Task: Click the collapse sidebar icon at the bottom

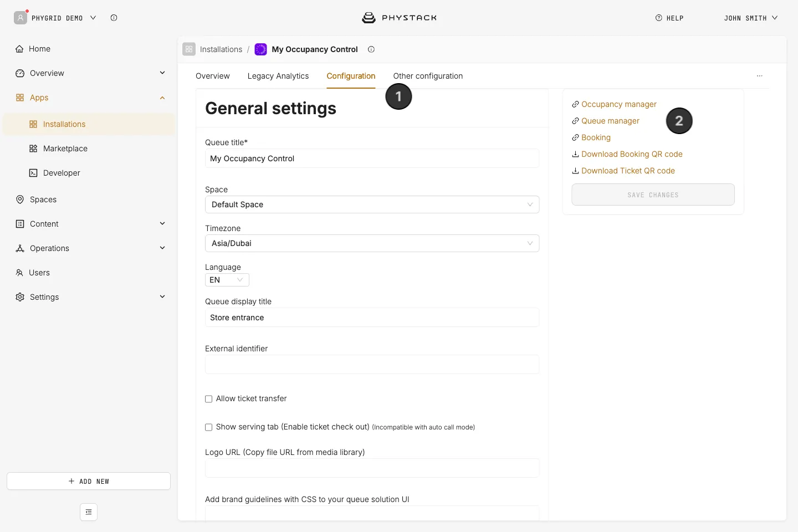Action: (89, 512)
